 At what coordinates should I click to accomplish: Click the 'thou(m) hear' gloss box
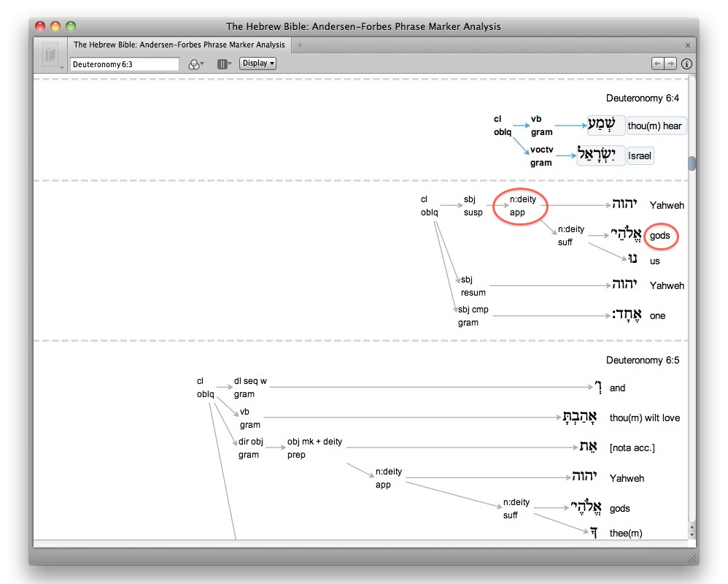coord(656,126)
